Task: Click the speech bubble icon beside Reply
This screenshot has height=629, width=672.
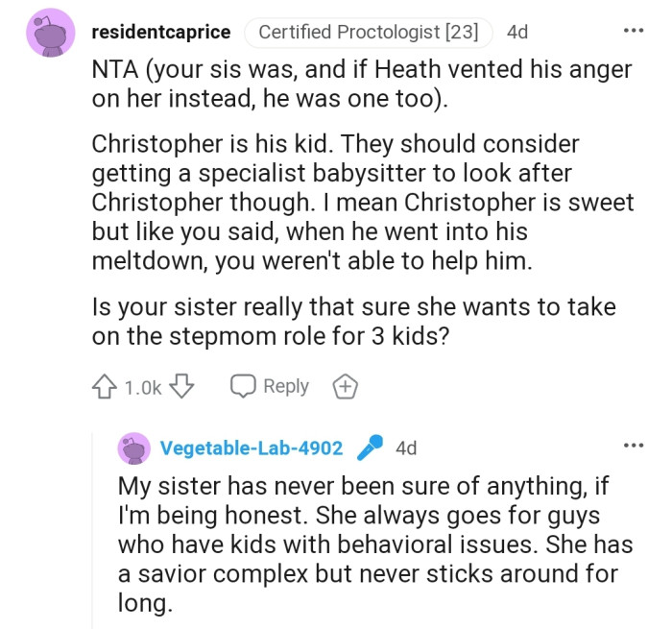Action: pos(242,387)
